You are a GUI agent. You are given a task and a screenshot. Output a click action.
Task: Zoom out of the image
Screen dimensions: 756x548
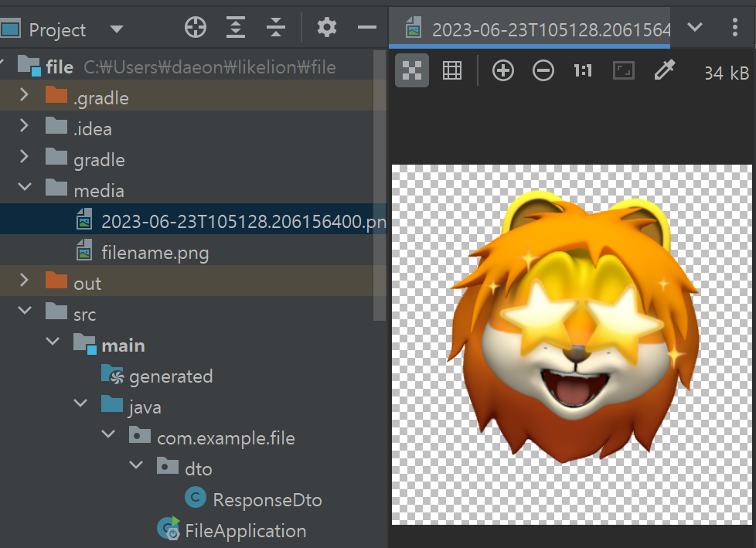pyautogui.click(x=543, y=71)
